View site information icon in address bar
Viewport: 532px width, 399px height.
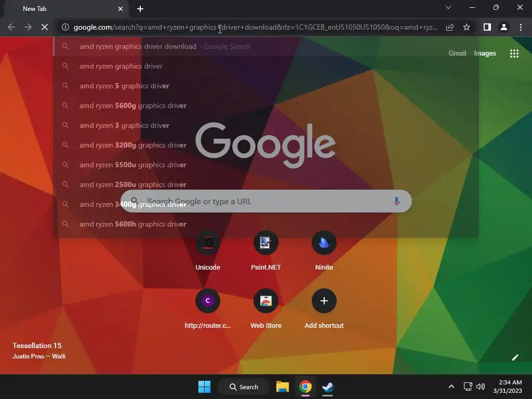point(65,27)
